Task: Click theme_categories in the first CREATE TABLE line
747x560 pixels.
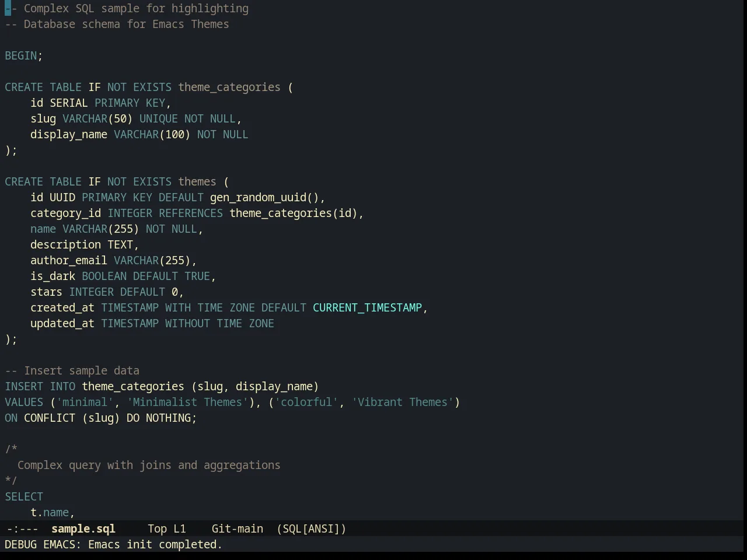Action: point(229,87)
